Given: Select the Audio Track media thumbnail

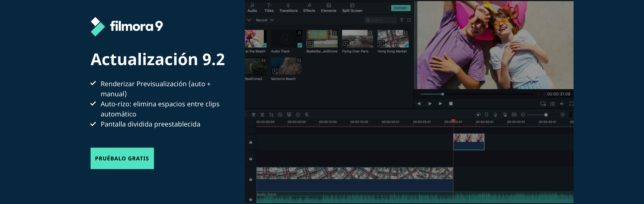Looking at the screenshot, I should [286, 39].
